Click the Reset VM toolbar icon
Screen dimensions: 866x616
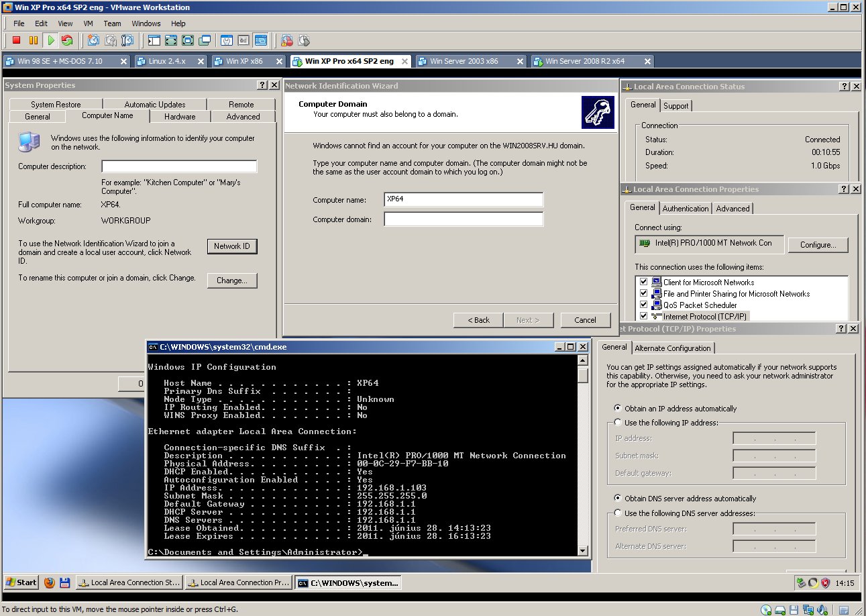click(67, 40)
